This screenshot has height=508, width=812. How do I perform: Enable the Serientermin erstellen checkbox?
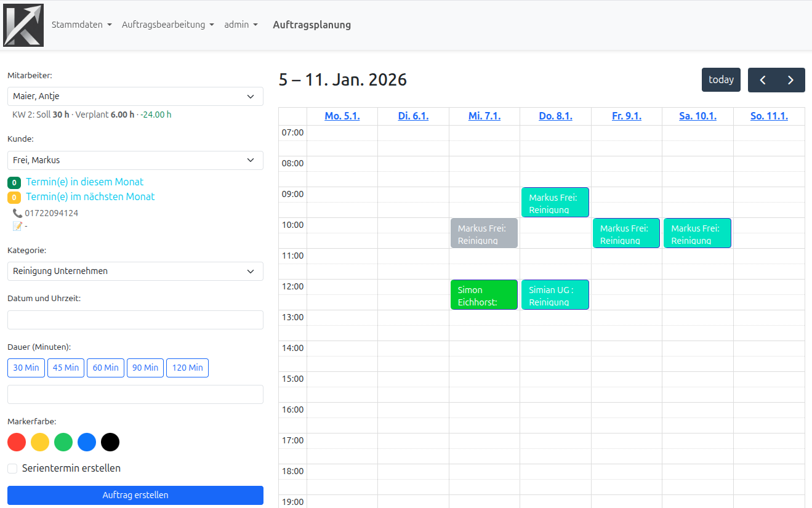[12, 469]
